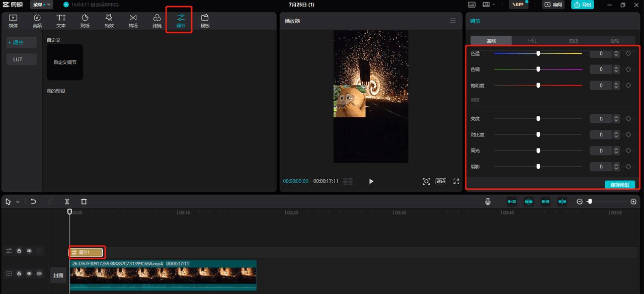644x294 pixels.
Task: Click the undo arrow in timeline toolbar
Action: [x=33, y=201]
